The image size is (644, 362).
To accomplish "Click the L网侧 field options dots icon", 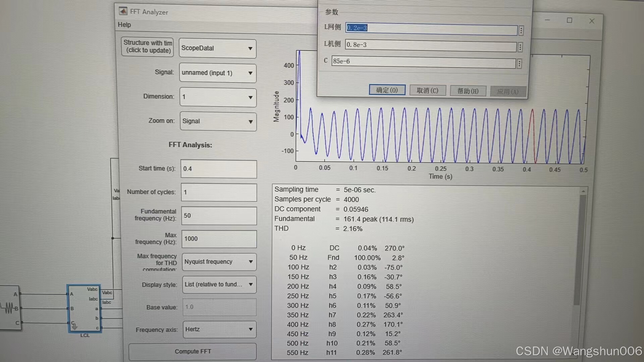I will click(x=521, y=31).
